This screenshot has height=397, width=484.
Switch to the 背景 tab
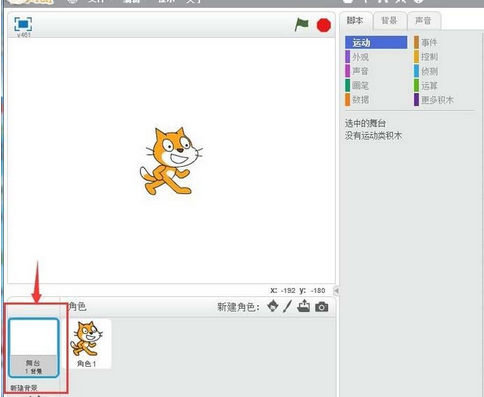pos(389,21)
